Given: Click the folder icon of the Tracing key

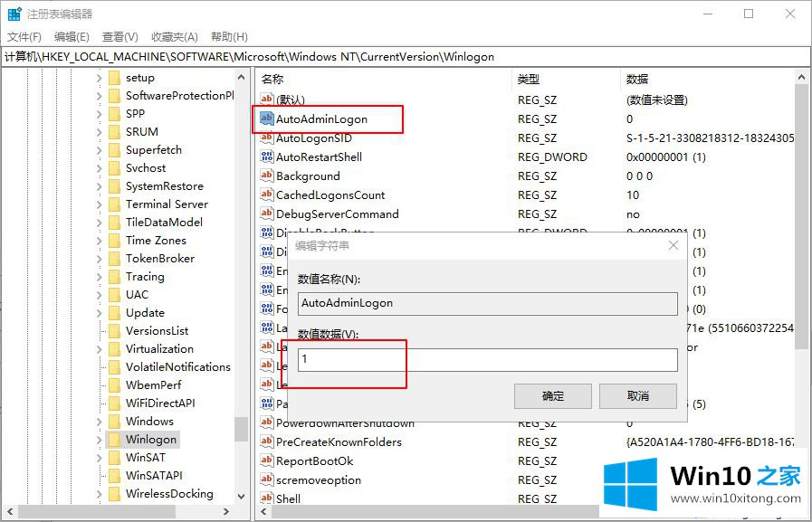Looking at the screenshot, I should pos(114,277).
